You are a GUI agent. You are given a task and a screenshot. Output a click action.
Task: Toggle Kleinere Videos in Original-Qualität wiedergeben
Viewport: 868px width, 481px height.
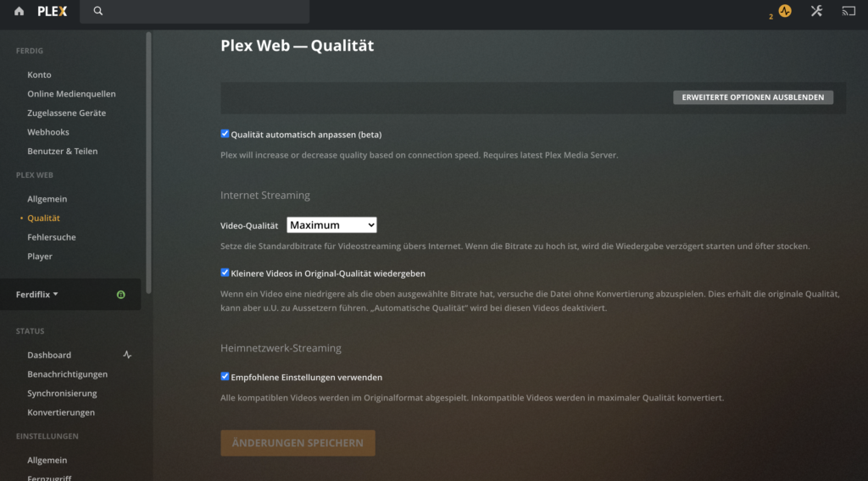225,273
